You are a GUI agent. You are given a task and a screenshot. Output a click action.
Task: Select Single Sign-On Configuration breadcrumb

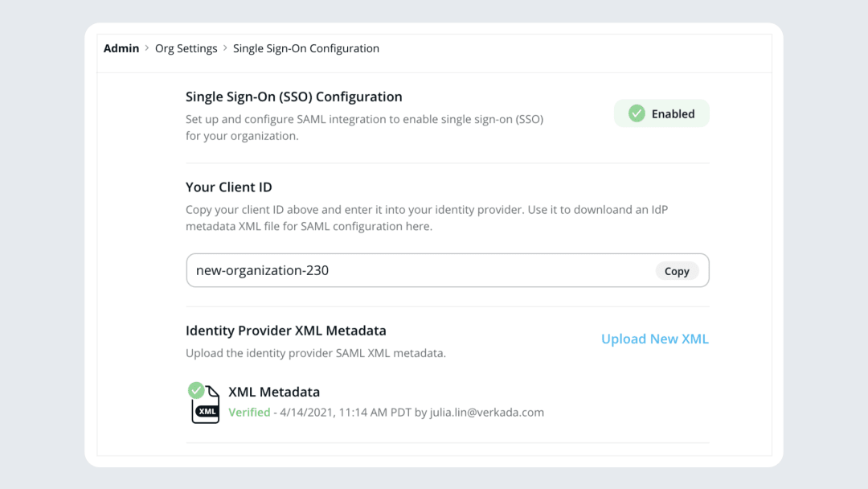tap(306, 48)
